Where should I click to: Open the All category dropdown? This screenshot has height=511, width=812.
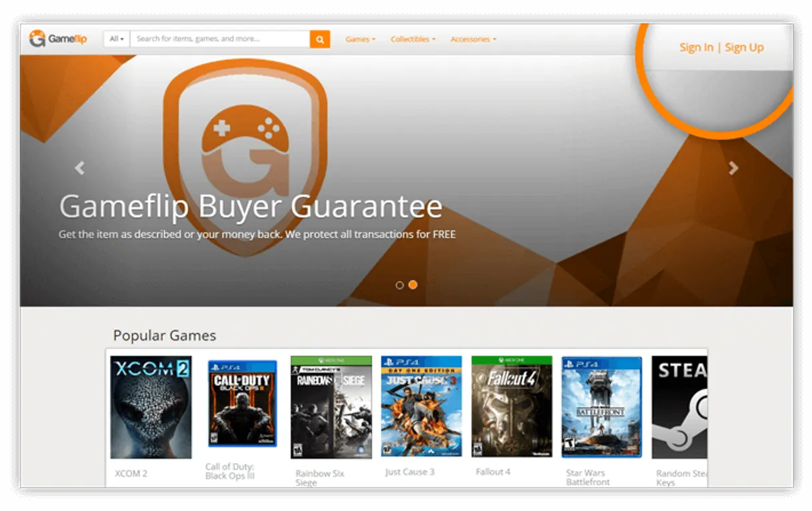117,39
